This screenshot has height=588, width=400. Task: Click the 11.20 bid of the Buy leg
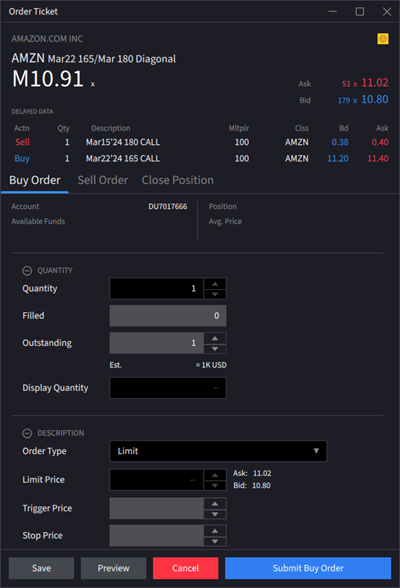338,159
